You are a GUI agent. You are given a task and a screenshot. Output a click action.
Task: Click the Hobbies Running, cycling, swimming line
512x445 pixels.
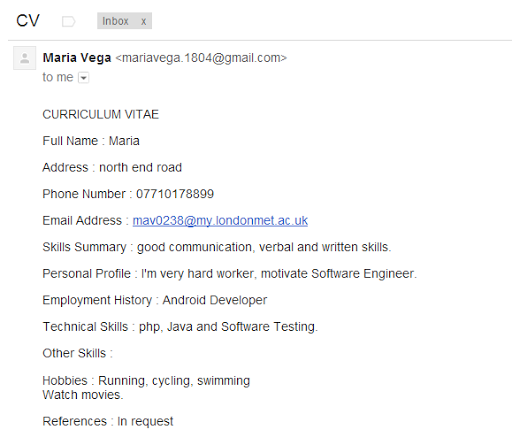146,381
